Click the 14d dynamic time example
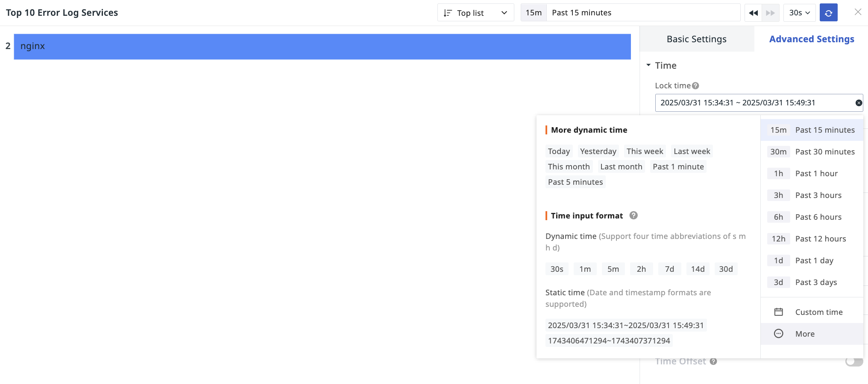The image size is (868, 384). [x=698, y=269]
